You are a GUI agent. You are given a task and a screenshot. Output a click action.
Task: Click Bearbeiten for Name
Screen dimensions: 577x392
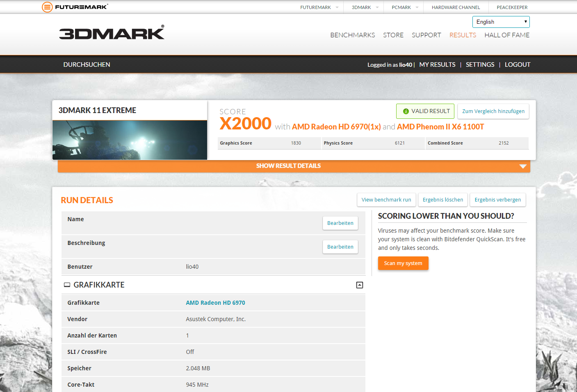coord(340,223)
